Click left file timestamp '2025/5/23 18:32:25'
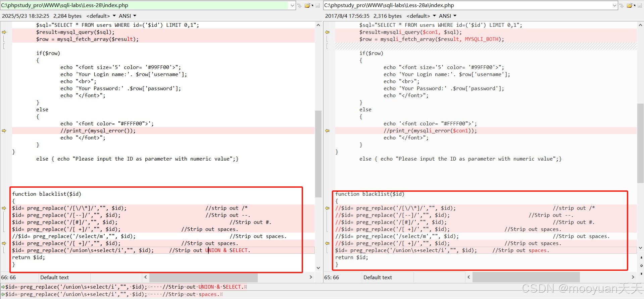Image resolution: width=644 pixels, height=299 pixels. (x=26, y=16)
